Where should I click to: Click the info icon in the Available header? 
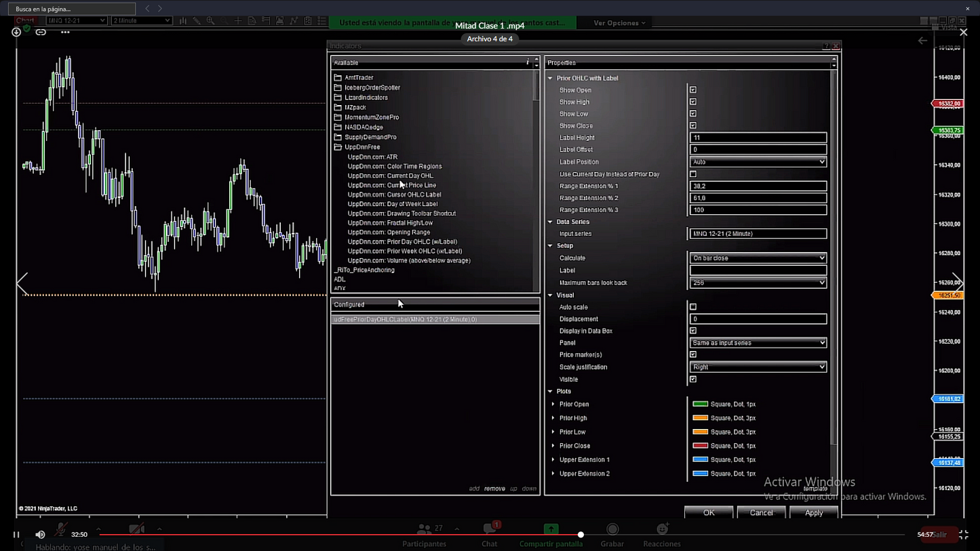pos(528,62)
